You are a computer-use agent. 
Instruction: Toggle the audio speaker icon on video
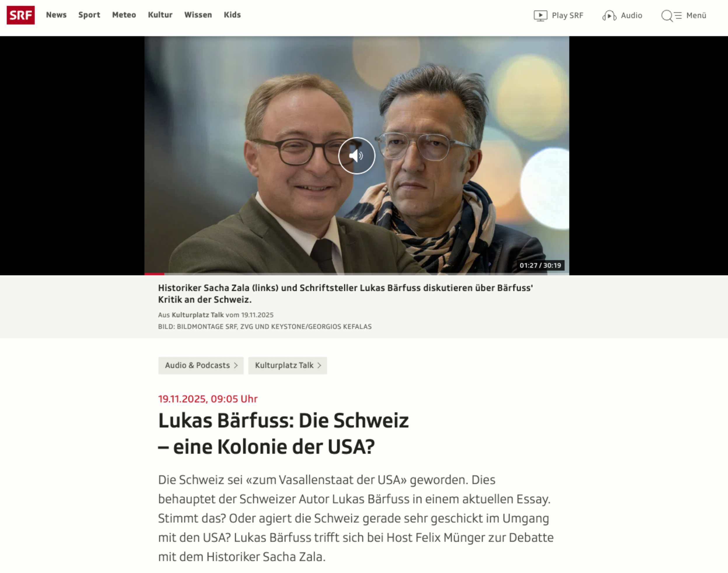point(357,156)
